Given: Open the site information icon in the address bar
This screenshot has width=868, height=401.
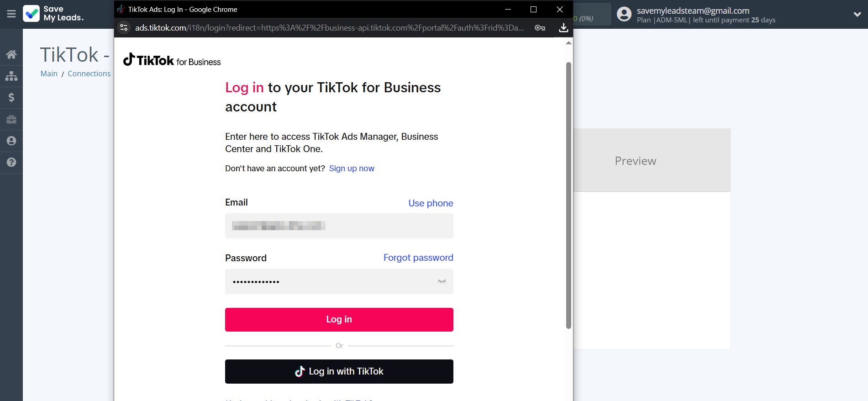Looking at the screenshot, I should click(123, 27).
